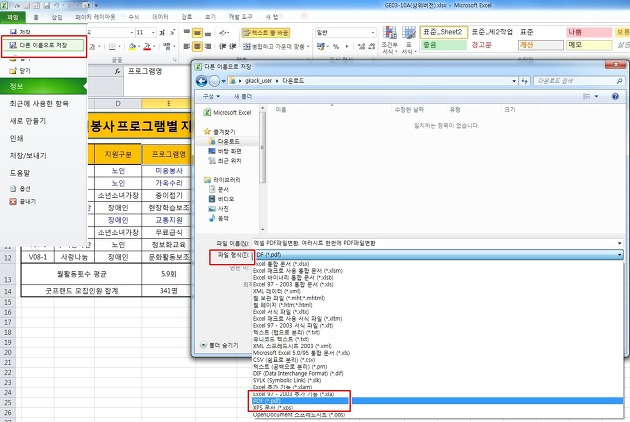Open font size dropdown
The image size is (630, 422).
point(153,33)
